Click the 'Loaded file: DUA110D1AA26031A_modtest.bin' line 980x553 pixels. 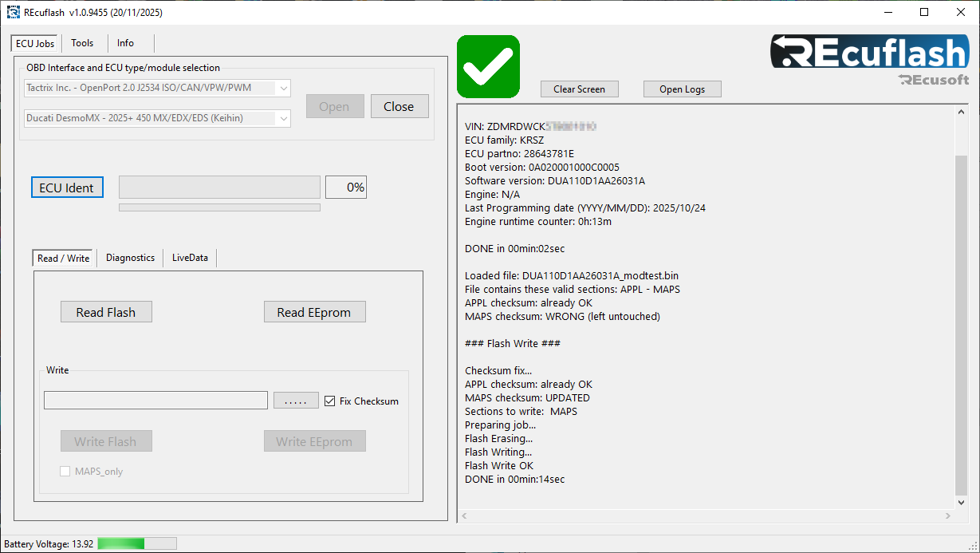[572, 275]
